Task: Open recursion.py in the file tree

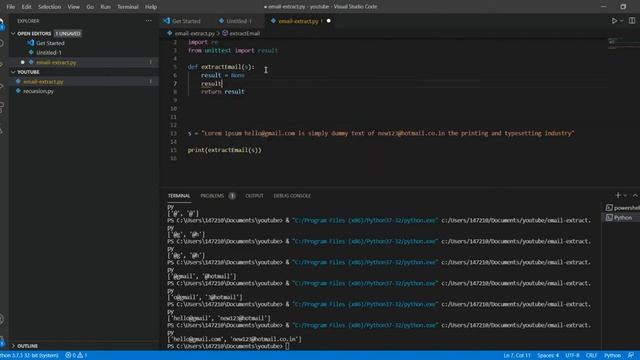Action: click(x=38, y=91)
